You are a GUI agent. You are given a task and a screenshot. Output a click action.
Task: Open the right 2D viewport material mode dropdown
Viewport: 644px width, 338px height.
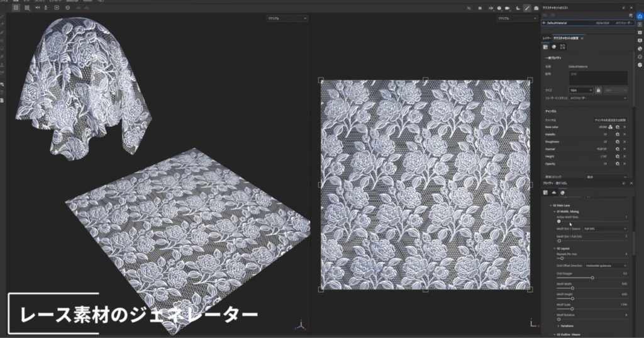click(x=517, y=18)
